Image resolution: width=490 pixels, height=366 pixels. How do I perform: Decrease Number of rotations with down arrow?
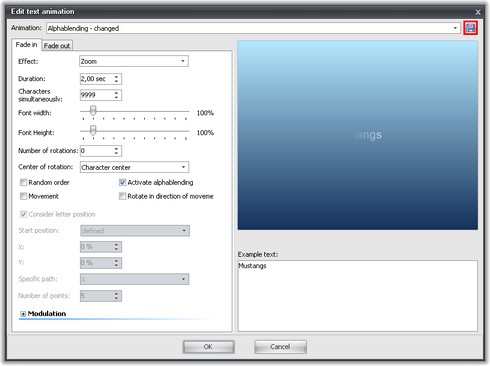(116, 153)
